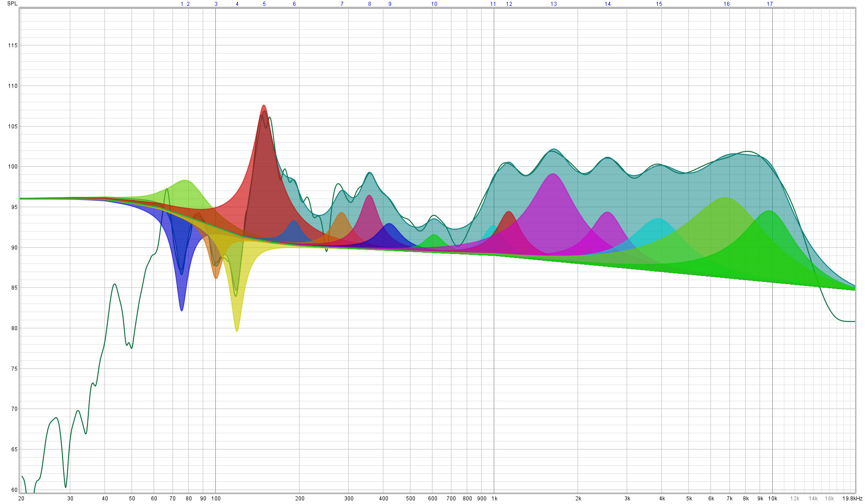The height and width of the screenshot is (504, 865).
Task: Click filter marker 2 at top
Action: click(188, 4)
